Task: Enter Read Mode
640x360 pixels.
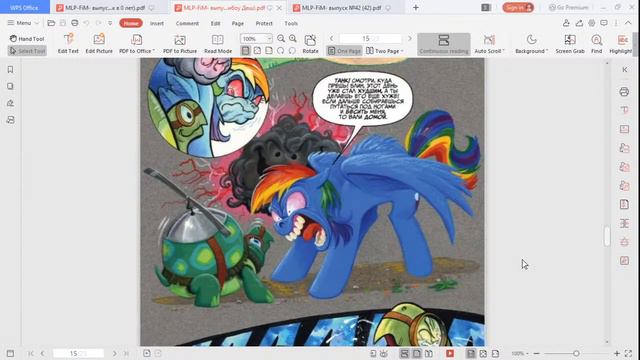Action: coord(218,44)
